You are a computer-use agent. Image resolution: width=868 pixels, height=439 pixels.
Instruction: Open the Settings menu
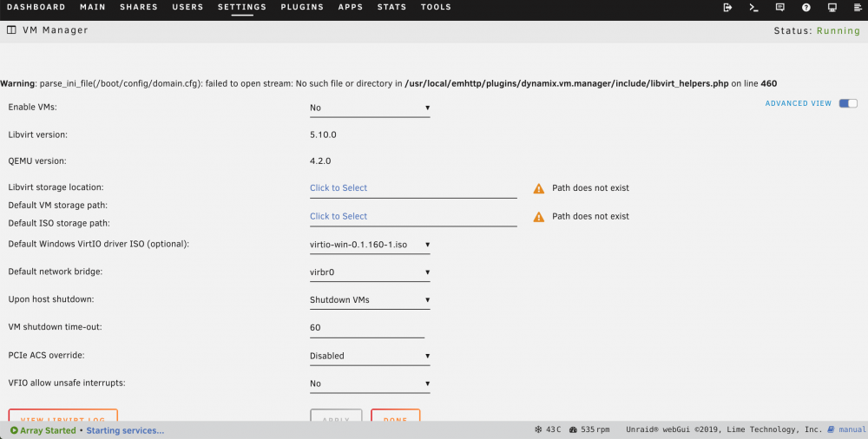tap(242, 7)
